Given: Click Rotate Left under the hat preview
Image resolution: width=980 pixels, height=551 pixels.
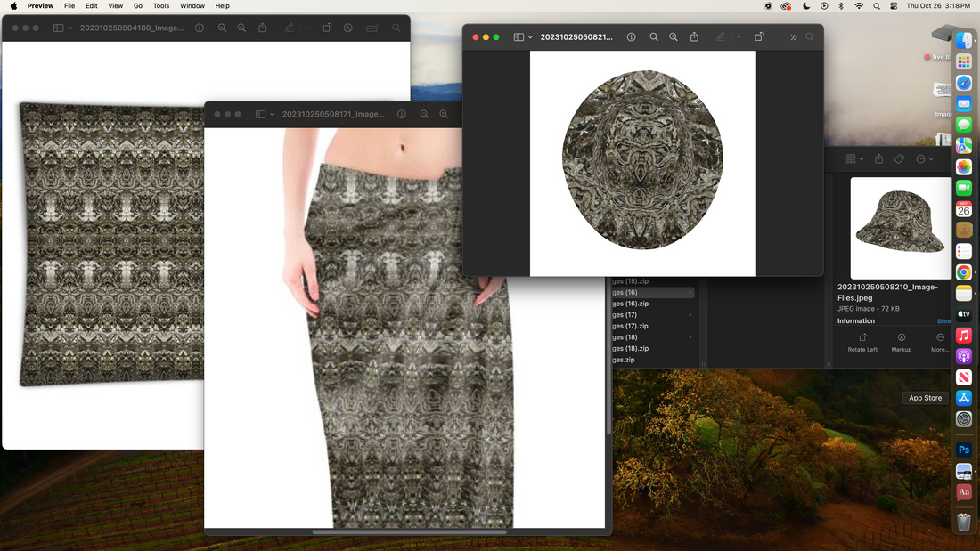Looking at the screenshot, I should coord(862,343).
